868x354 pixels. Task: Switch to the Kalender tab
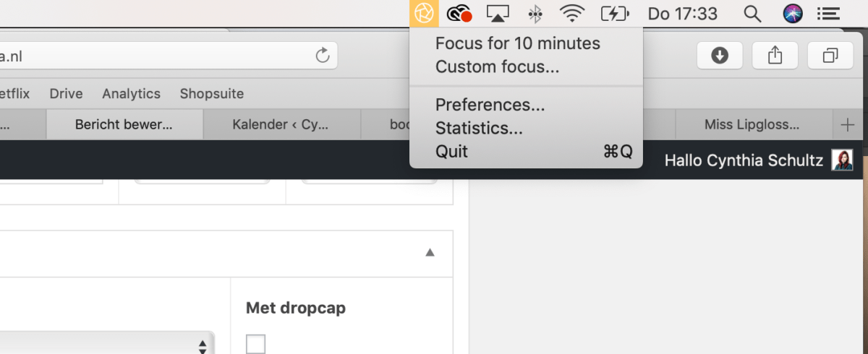280,125
